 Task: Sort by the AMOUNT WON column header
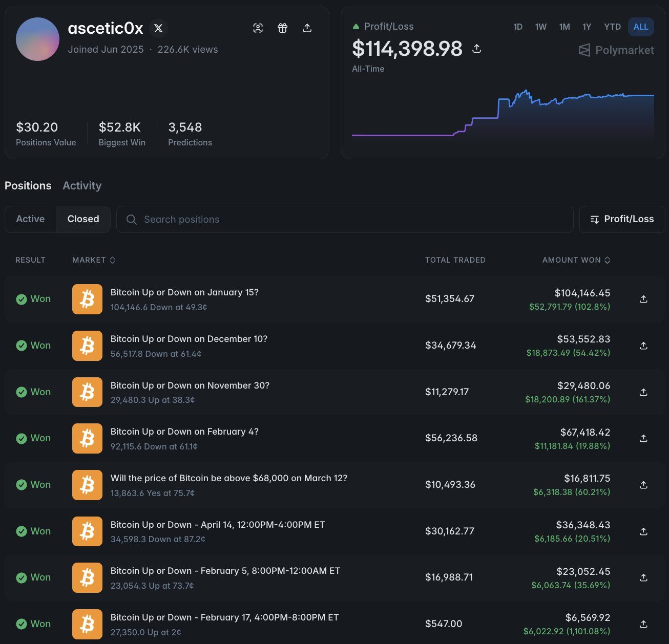pyautogui.click(x=576, y=260)
